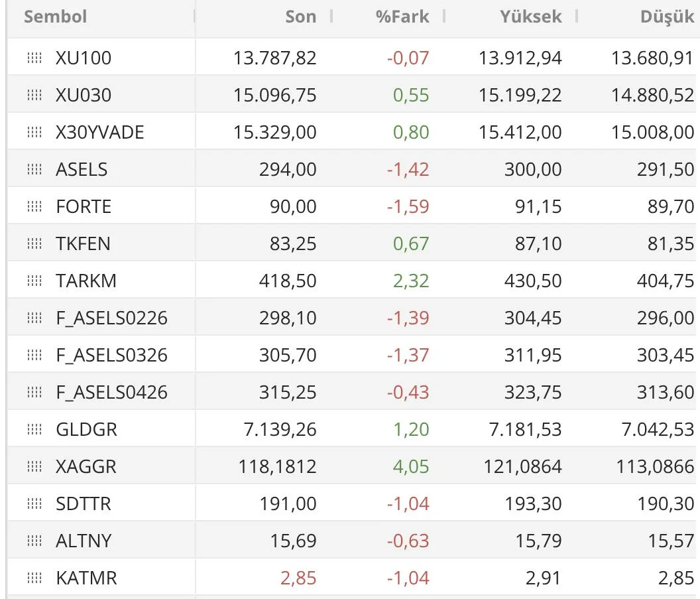Image resolution: width=700 pixels, height=599 pixels.
Task: Click the KATMR last price 2,85
Action: (x=298, y=578)
